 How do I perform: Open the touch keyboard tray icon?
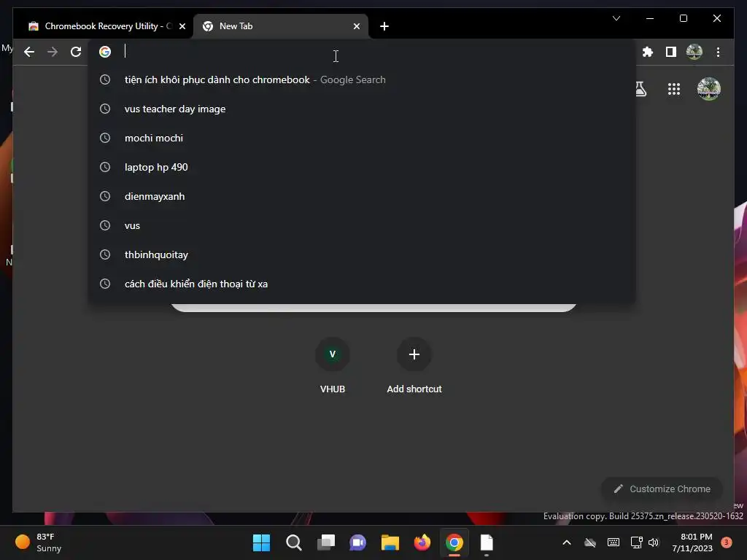[x=613, y=542]
